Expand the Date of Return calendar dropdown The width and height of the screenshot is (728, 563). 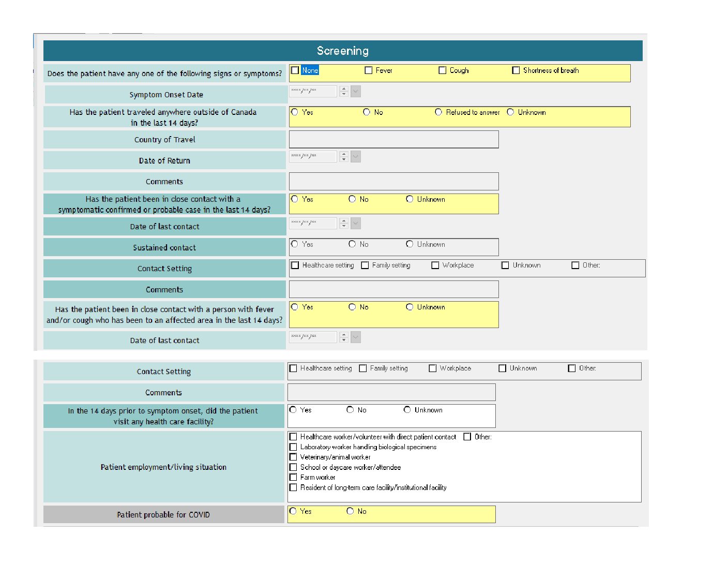click(x=356, y=157)
